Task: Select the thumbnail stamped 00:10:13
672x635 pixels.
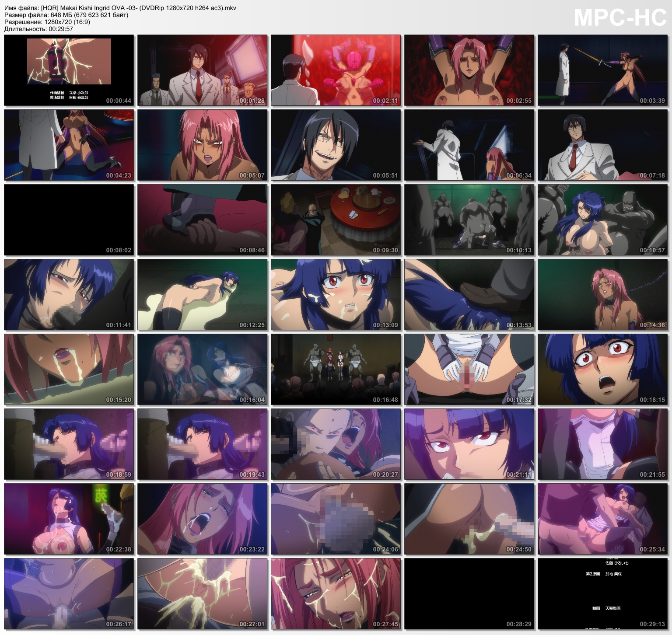Action: [469, 220]
